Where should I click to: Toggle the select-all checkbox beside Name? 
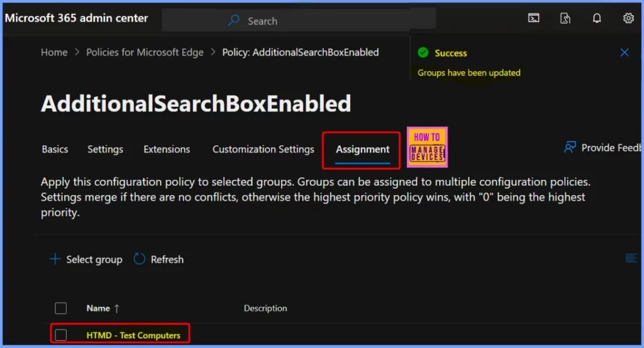(x=61, y=308)
